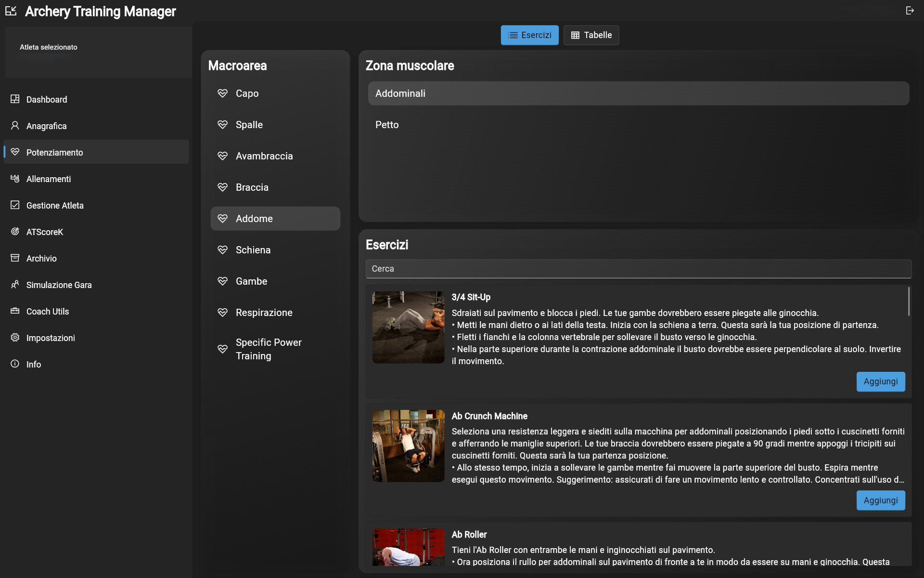Click the Archivio archive box icon
Viewport: 924px width, 578px height.
pos(15,258)
